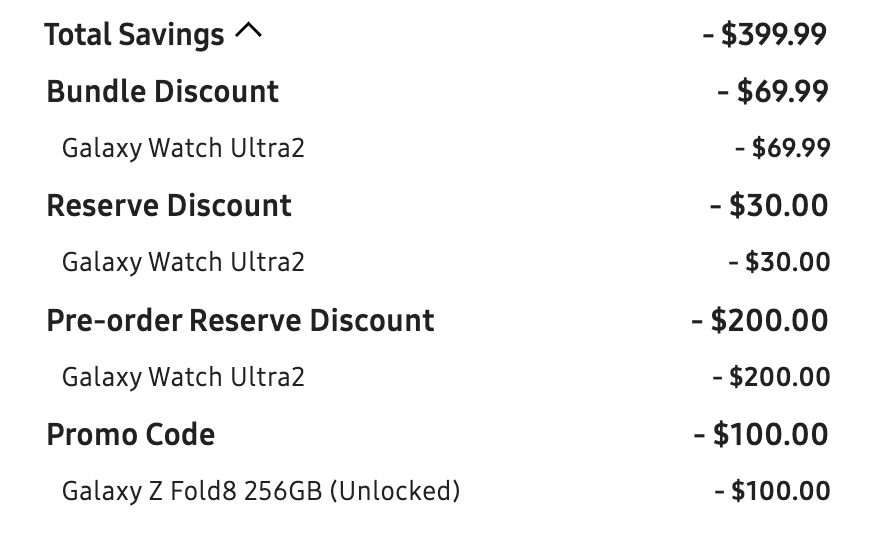
Task: Click the Reserve Discount total $30.00
Action: click(x=769, y=205)
